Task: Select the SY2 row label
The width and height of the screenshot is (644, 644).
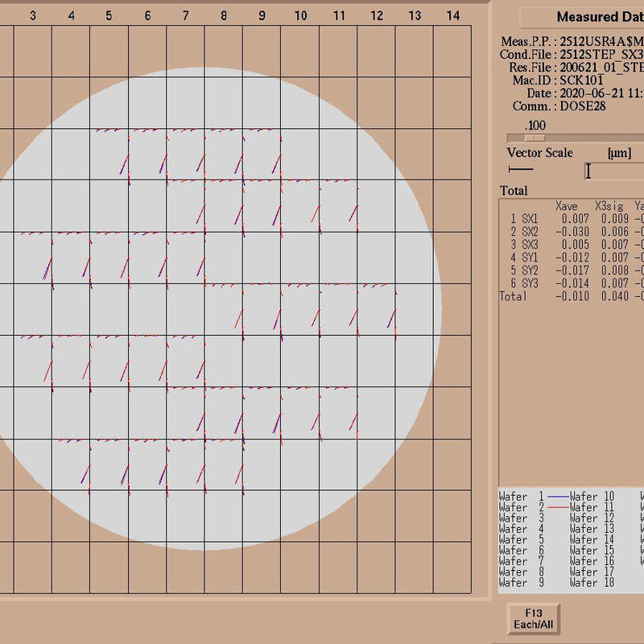Action: click(x=530, y=270)
